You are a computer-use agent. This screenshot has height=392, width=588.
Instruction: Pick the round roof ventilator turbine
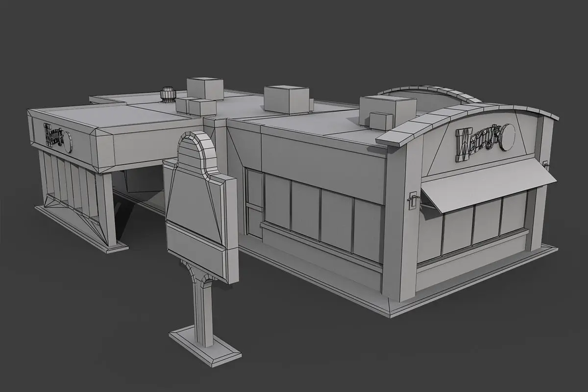169,95
